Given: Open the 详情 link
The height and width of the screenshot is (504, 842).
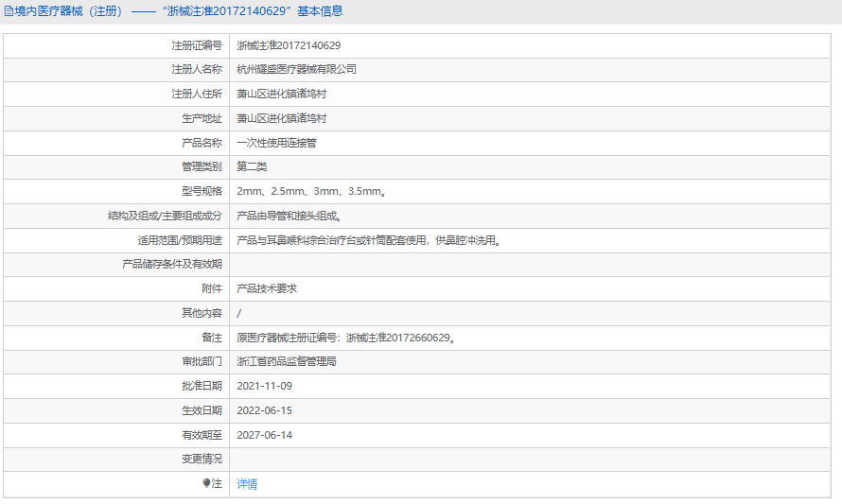Looking at the screenshot, I should tap(247, 484).
